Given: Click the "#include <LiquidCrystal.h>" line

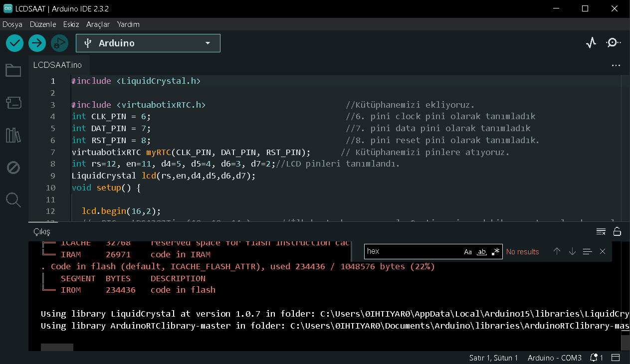Looking at the screenshot, I should pyautogui.click(x=136, y=81).
